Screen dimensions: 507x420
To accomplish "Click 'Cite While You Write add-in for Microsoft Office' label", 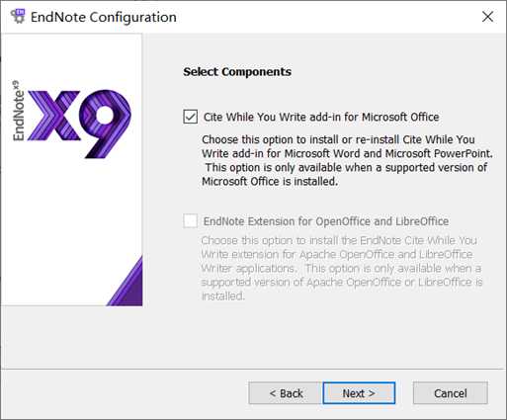I will pyautogui.click(x=321, y=117).
